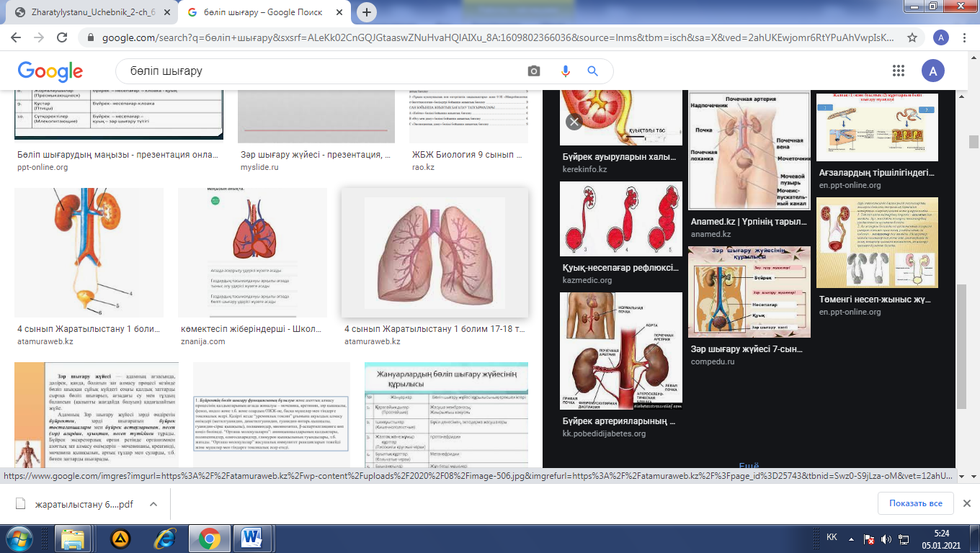Open new browser tab

[x=367, y=12]
